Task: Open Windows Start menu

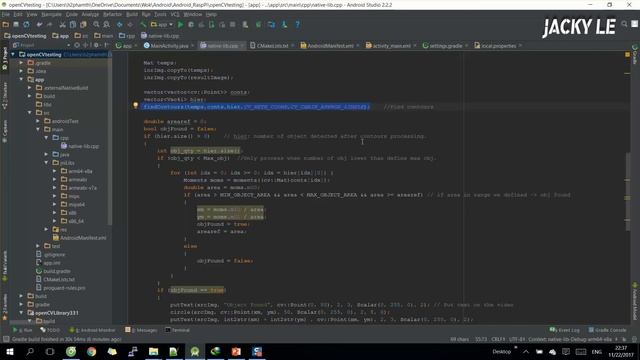Action: tap(9, 351)
